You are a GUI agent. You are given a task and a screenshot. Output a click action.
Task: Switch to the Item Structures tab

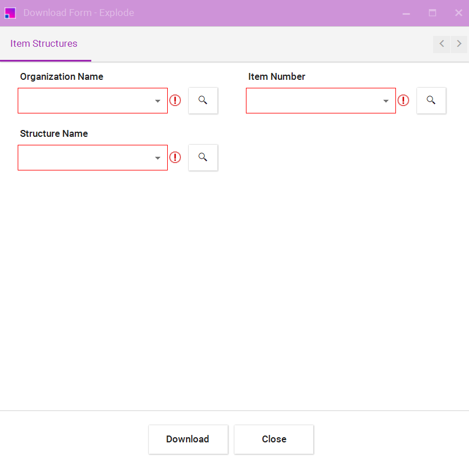[x=44, y=44]
